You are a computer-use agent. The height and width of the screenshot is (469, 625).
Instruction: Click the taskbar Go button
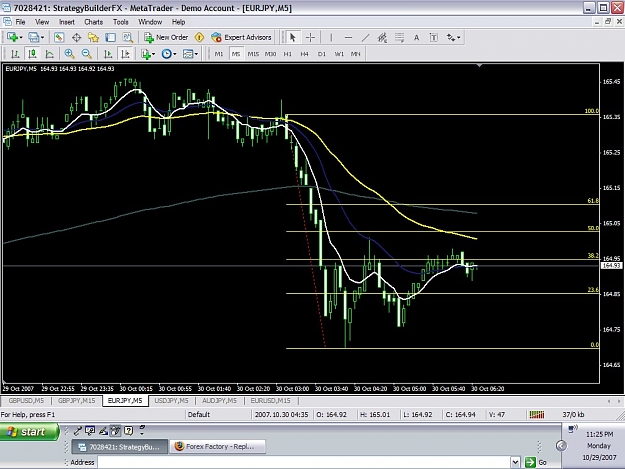537,462
